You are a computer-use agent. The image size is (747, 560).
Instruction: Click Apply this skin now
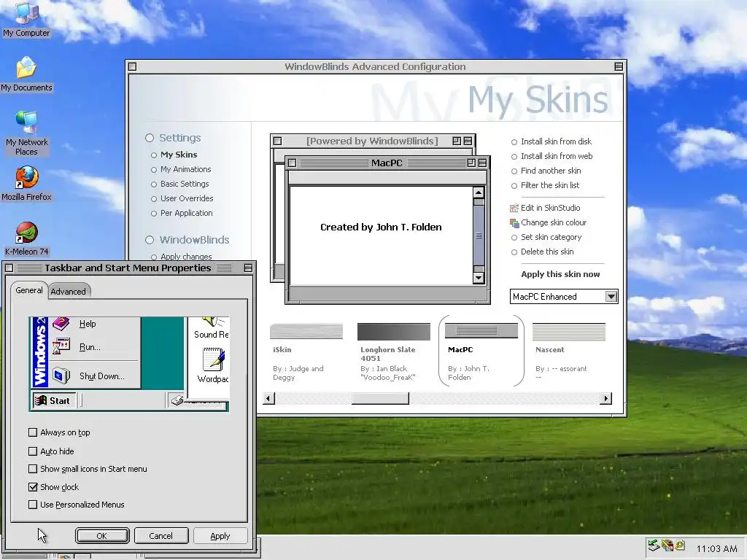point(560,274)
